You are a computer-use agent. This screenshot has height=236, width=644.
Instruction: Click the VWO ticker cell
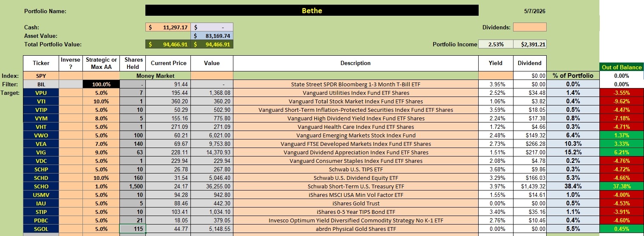(41, 135)
